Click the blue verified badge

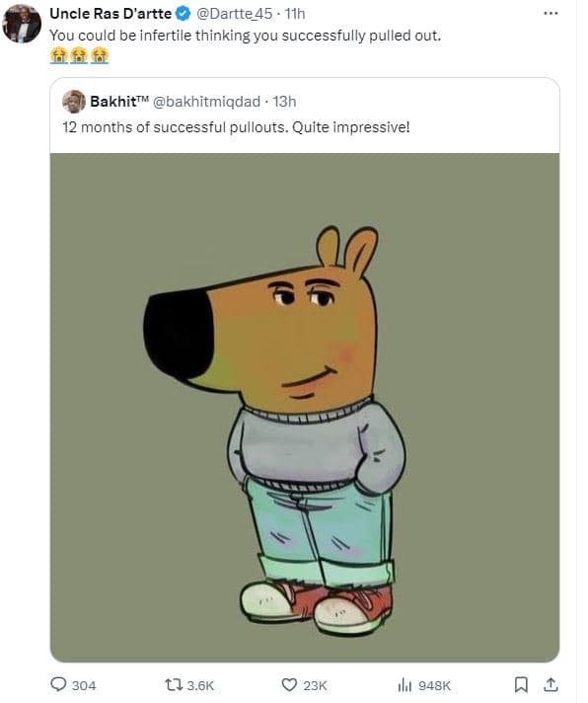click(183, 14)
